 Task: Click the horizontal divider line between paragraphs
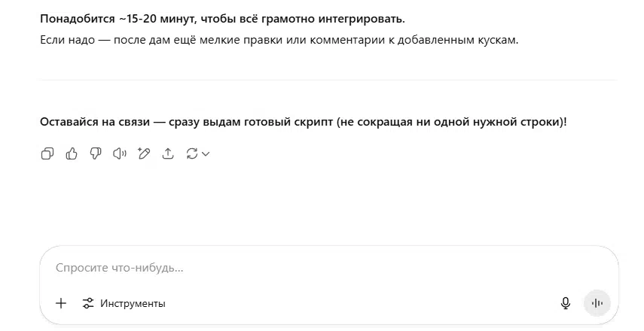[328, 80]
